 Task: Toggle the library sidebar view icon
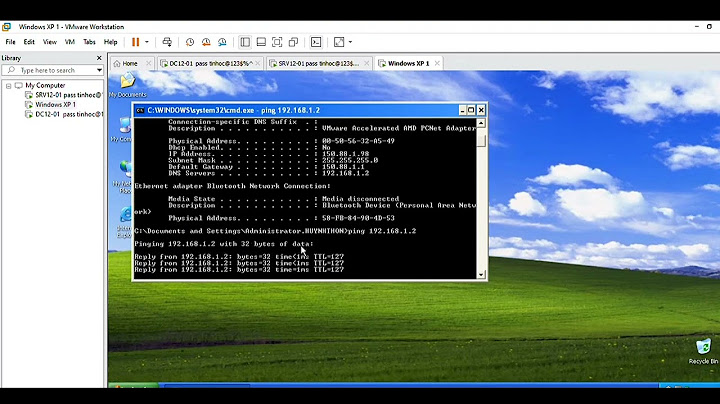coord(245,42)
